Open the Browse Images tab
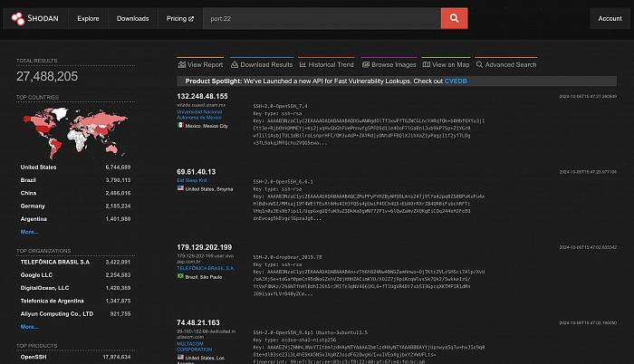Screen dimensions: 634x364 tap(389, 64)
